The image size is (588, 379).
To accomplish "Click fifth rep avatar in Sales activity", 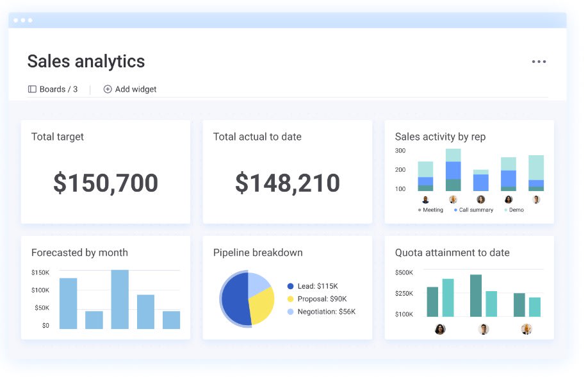I will pyautogui.click(x=536, y=199).
